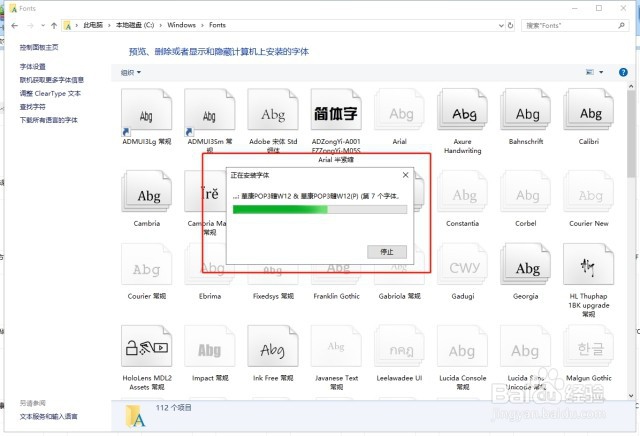The width and height of the screenshot is (640, 436).
Task: Select the Javanese Text font icon
Action: [x=336, y=346]
